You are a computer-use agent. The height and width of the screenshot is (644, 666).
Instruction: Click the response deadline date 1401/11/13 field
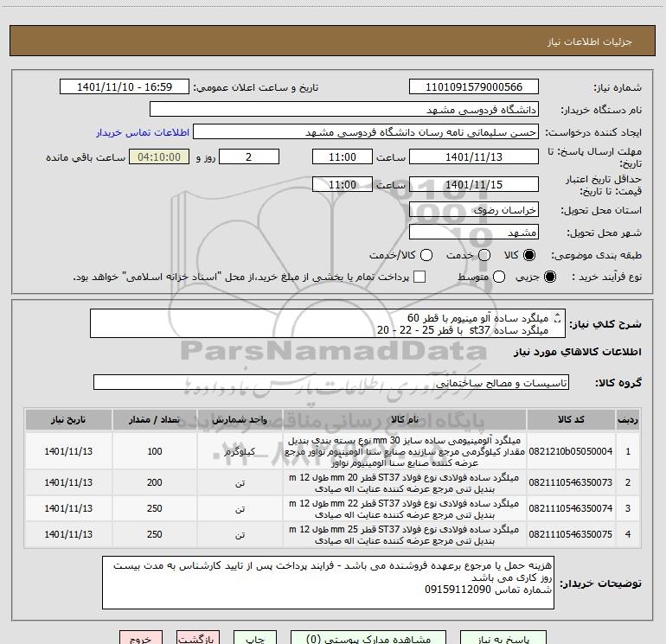tap(474, 156)
